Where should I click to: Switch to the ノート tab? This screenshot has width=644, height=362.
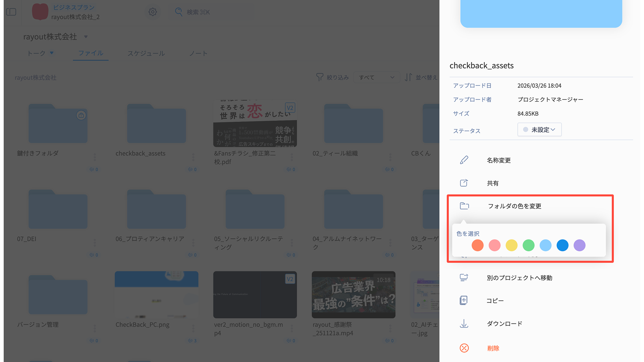(x=198, y=53)
